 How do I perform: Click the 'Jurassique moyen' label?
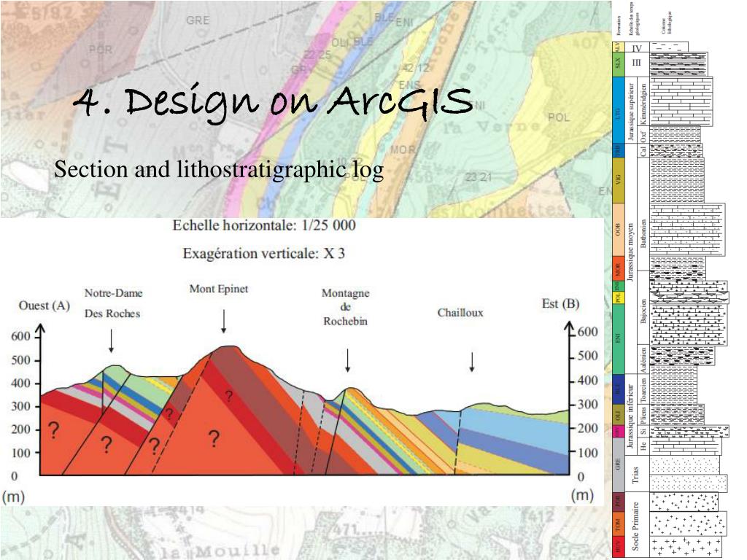click(x=630, y=252)
